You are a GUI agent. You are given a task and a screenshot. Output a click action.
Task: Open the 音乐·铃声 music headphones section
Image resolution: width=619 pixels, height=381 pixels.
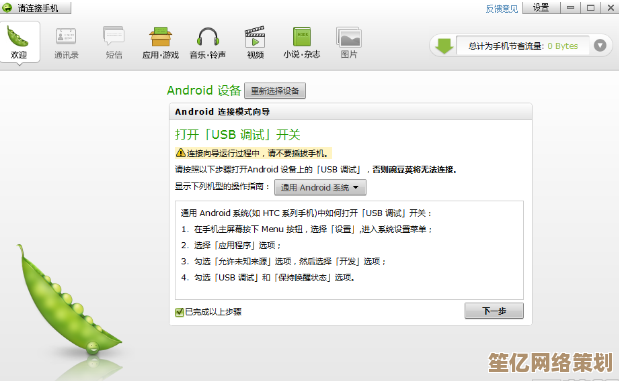(x=208, y=43)
